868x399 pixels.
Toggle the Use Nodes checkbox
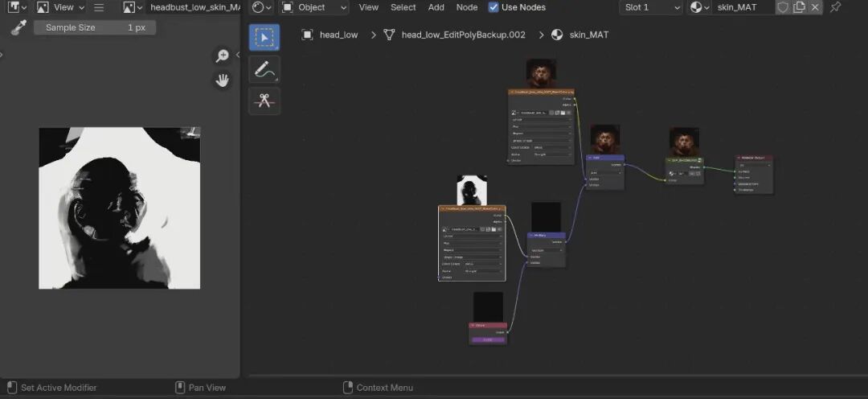[493, 7]
